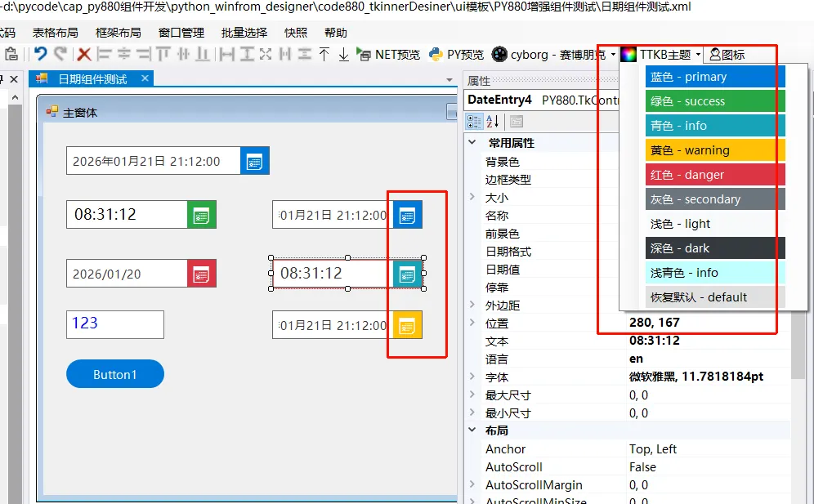Click teal calendar button of selected DateEntry4
Screen dimensions: 814x504
407,274
